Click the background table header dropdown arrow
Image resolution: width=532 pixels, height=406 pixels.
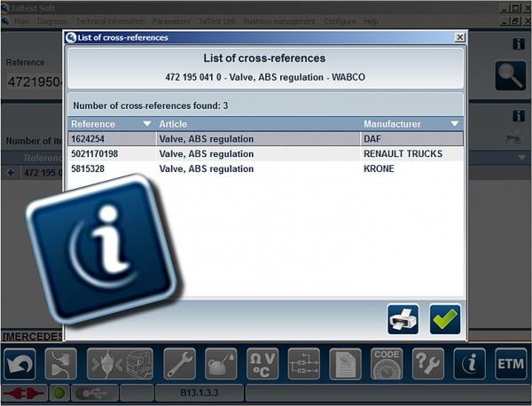pyautogui.click(x=521, y=158)
